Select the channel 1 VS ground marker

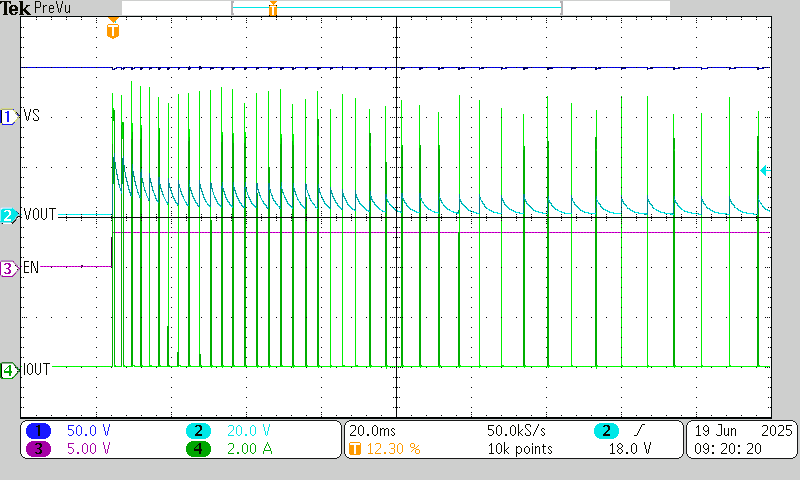point(9,116)
